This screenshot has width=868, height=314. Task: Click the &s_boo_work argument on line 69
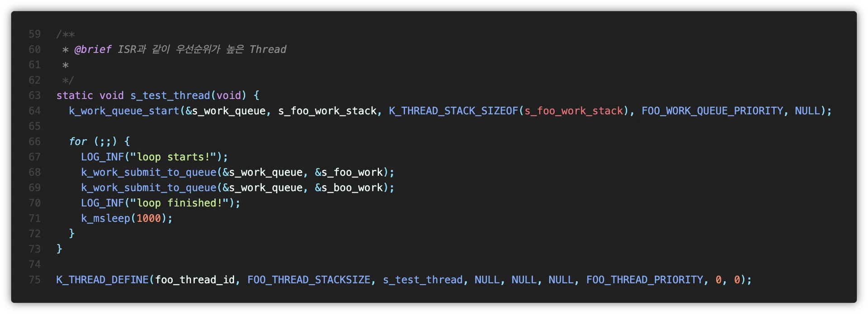tap(349, 188)
